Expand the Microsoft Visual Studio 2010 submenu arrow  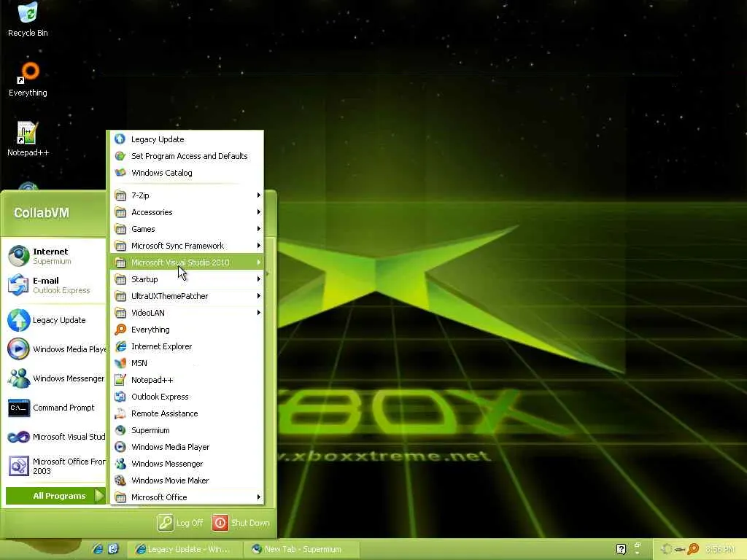(259, 262)
